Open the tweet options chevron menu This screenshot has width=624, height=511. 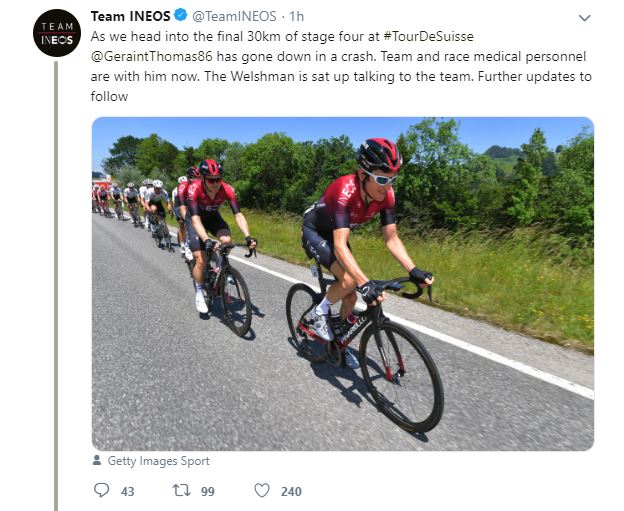585,18
